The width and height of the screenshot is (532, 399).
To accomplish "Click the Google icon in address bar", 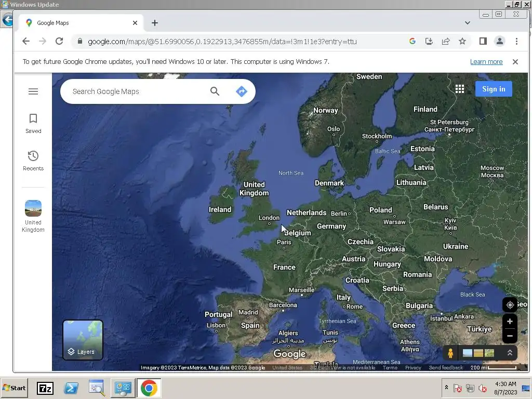I will coord(413,42).
